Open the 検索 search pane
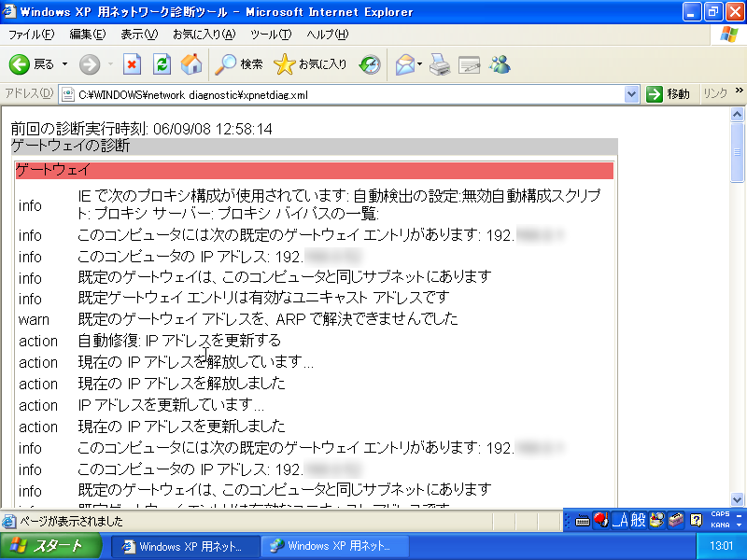Image resolution: width=747 pixels, height=560 pixels. (239, 64)
